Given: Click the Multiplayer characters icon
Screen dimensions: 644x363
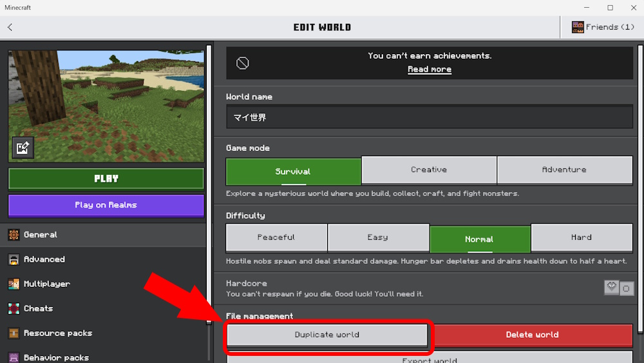Looking at the screenshot, I should click(x=14, y=284).
